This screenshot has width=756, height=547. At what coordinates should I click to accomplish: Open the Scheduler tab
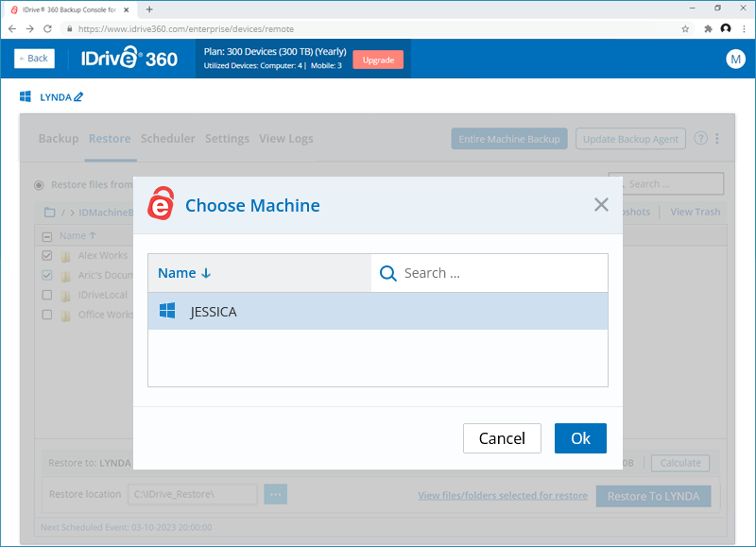[168, 139]
